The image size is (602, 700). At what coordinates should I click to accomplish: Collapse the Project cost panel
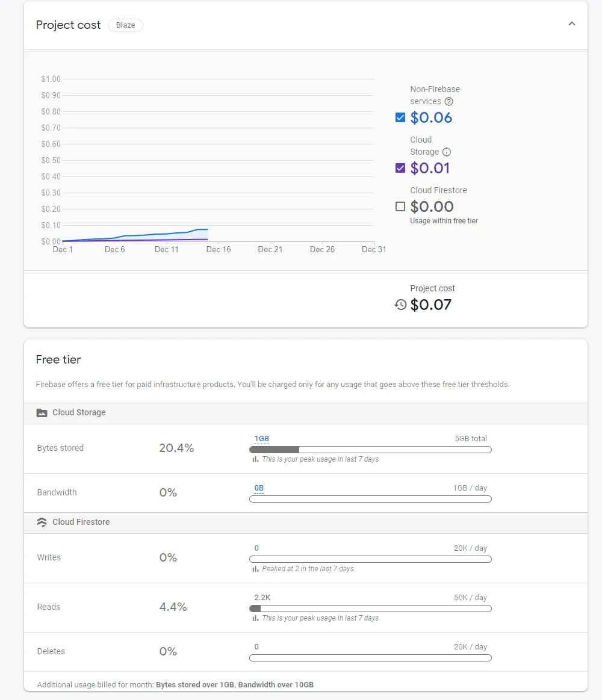[572, 24]
